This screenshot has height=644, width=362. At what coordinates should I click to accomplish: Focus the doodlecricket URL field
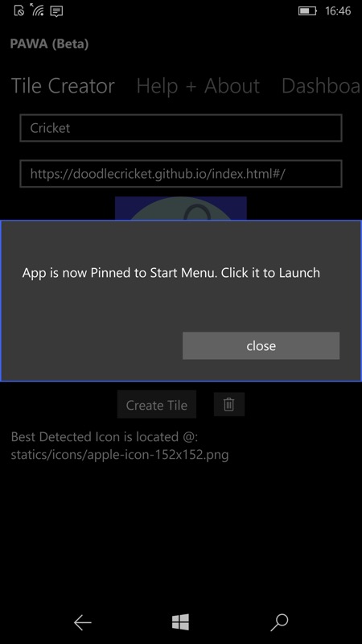click(181, 174)
